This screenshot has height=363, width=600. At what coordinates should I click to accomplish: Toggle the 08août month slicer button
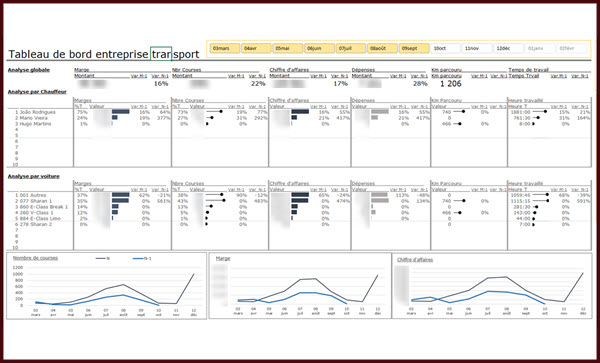pos(382,49)
